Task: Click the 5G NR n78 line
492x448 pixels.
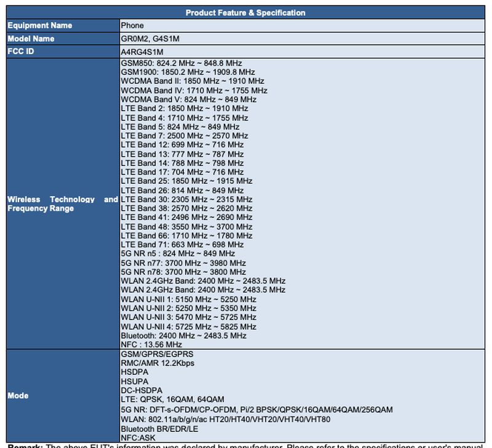Action: click(x=183, y=272)
